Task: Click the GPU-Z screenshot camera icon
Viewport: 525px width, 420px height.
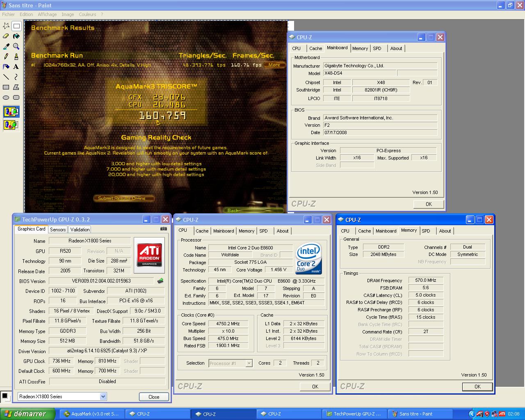Action: 163,229
